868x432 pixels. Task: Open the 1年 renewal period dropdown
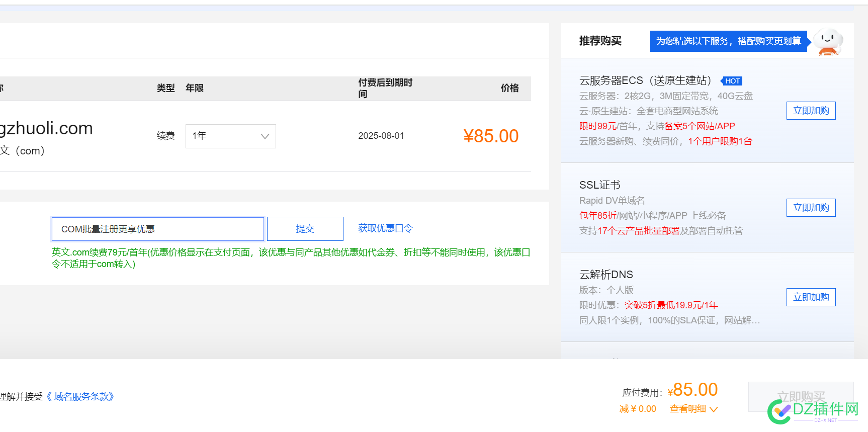tap(230, 136)
